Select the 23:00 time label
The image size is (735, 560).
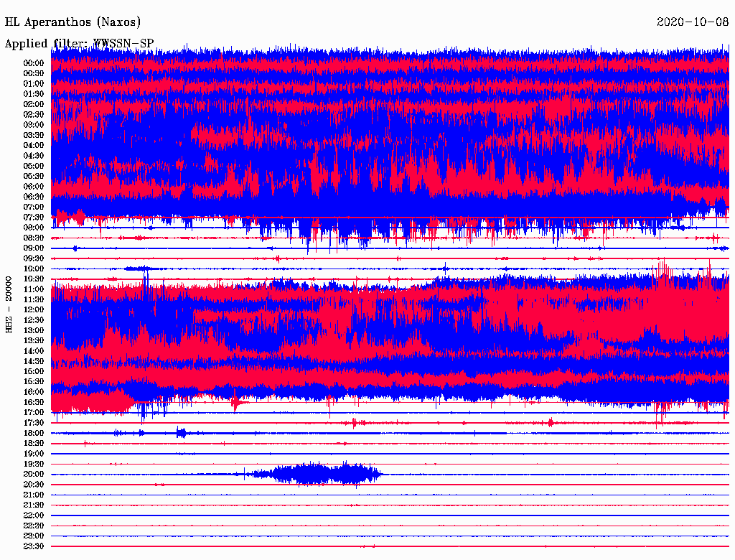[34, 536]
